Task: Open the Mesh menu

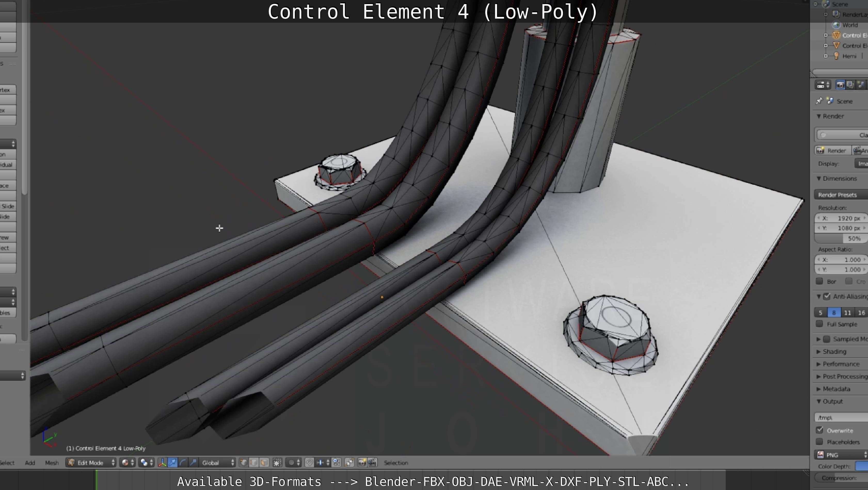Action: (52, 463)
